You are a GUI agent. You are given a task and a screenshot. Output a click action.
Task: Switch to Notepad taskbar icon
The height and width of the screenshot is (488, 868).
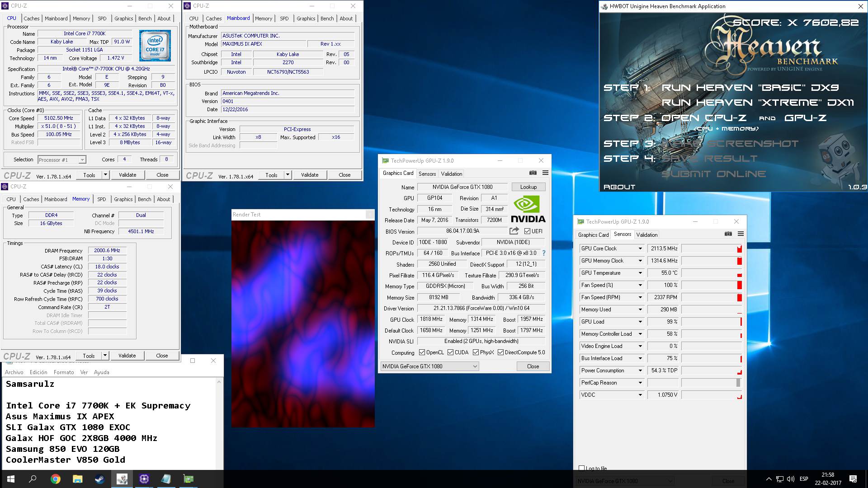(x=166, y=479)
